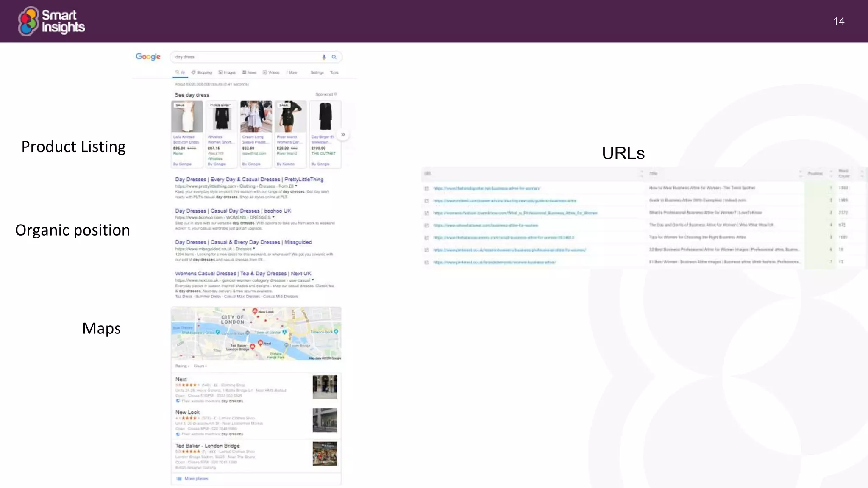Open the PrettyLittleThing Day Dresses result

249,180
